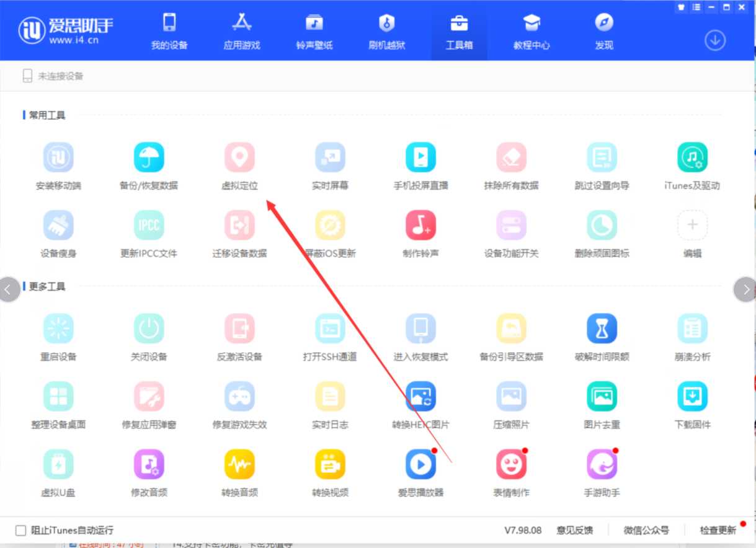The width and height of the screenshot is (756, 548).
Task: Click the 爱思助手 logo
Action: coord(66,30)
